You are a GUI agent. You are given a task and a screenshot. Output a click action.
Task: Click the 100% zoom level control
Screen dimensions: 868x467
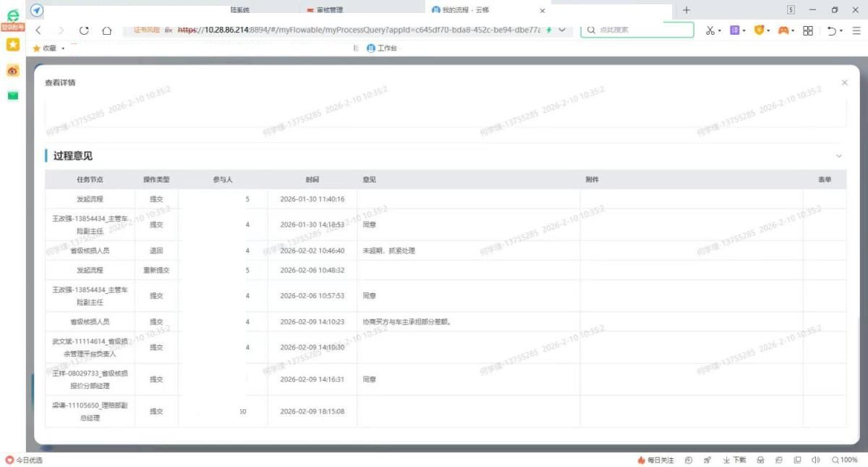coord(845,460)
